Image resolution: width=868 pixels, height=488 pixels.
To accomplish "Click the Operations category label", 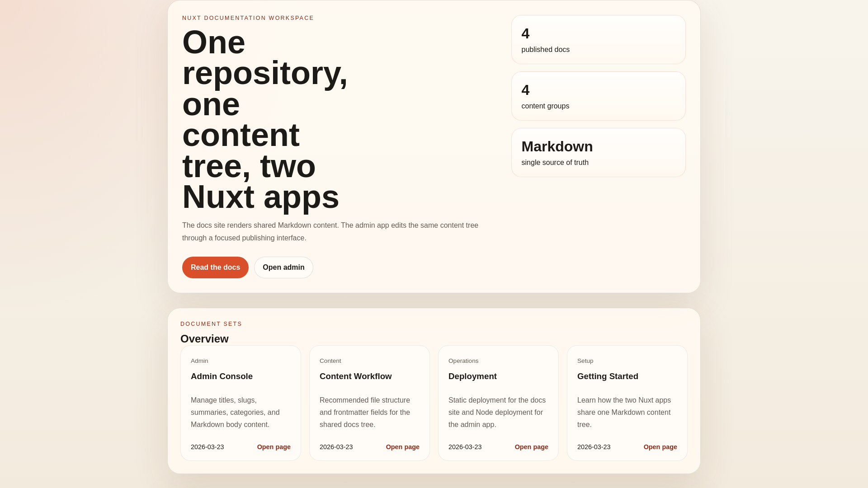I will (463, 361).
